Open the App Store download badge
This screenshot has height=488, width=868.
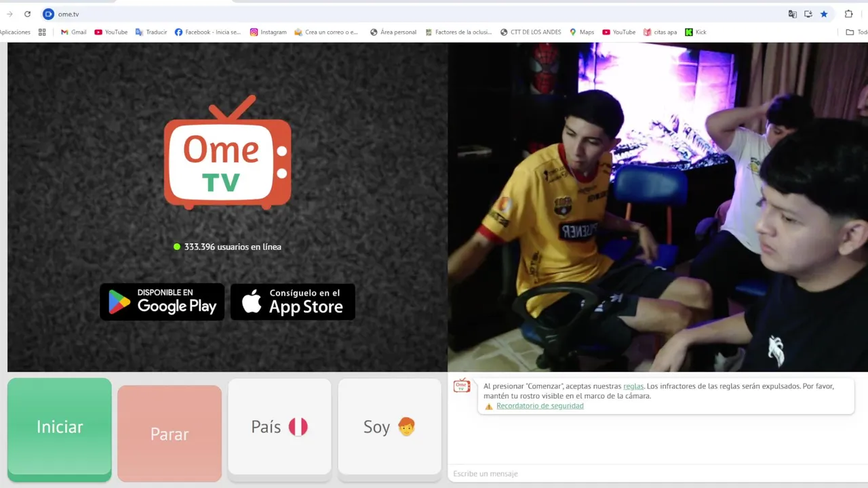293,302
